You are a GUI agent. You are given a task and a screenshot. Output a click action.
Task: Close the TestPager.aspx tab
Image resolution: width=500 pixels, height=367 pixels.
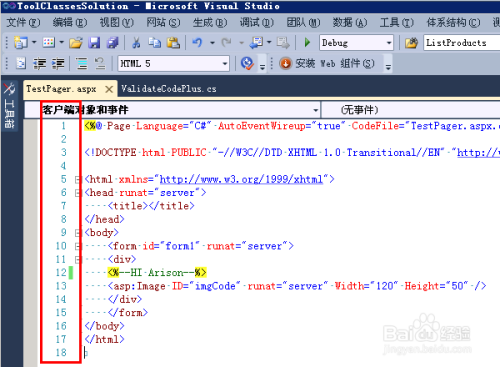click(109, 89)
